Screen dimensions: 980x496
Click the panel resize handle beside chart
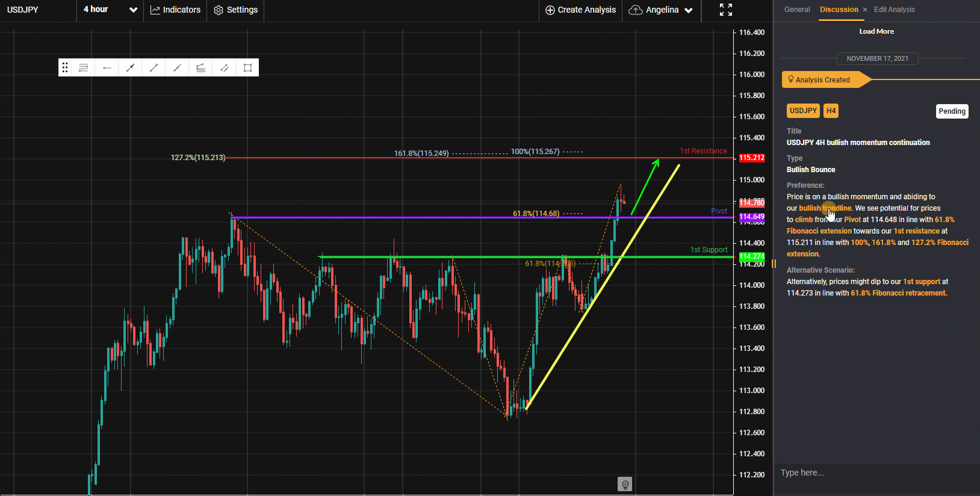tap(774, 264)
